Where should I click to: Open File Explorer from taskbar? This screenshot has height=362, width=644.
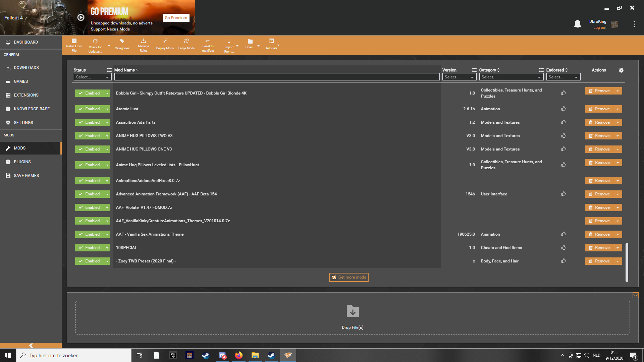255,355
